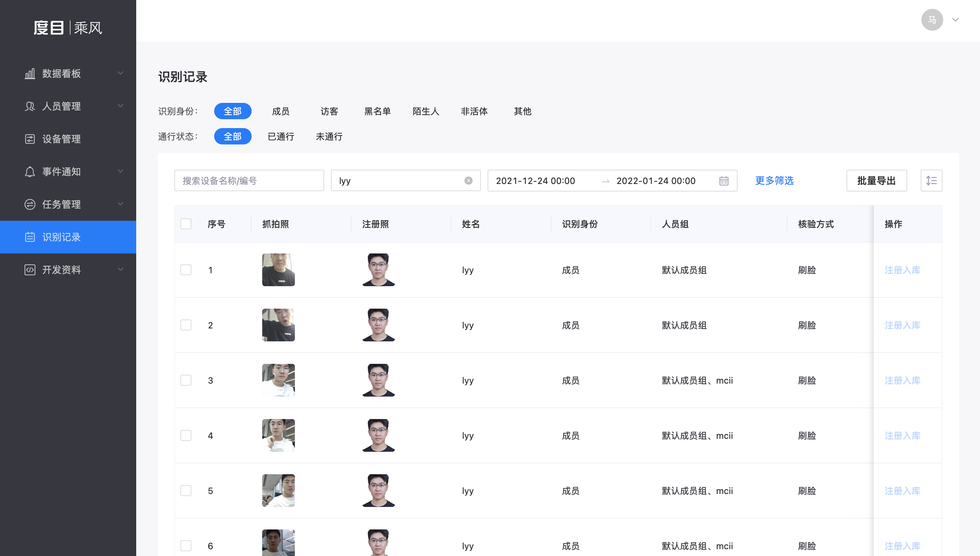Image resolution: width=980 pixels, height=556 pixels.
Task: Toggle the select-all checkbox in the table header
Action: click(186, 224)
